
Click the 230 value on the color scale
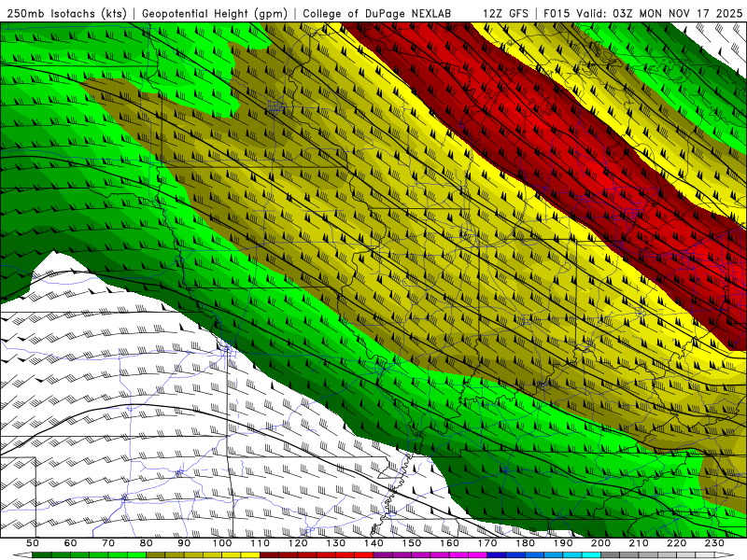[x=714, y=543]
